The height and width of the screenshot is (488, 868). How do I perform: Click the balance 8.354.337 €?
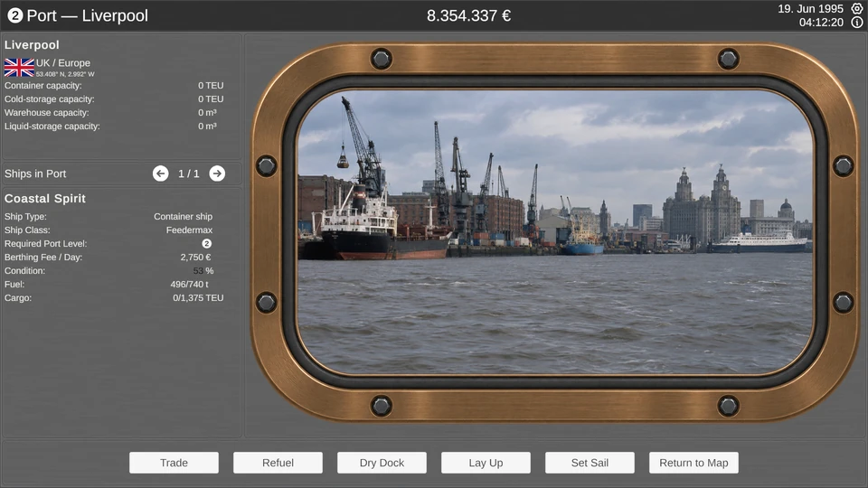[469, 15]
